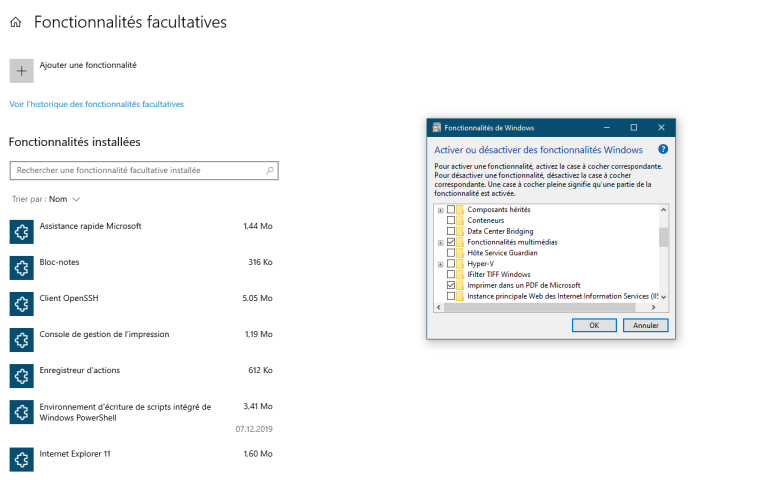Select the Internet Explorer 11 entry text
Screen dimensions: 775x480
(x=75, y=454)
